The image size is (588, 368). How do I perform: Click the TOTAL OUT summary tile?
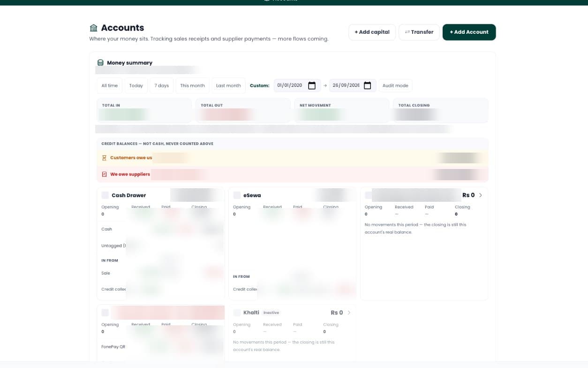[x=243, y=110]
